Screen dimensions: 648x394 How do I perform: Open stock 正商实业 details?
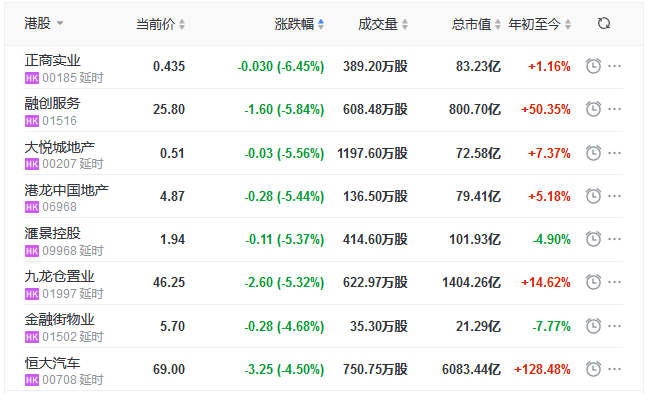click(52, 60)
